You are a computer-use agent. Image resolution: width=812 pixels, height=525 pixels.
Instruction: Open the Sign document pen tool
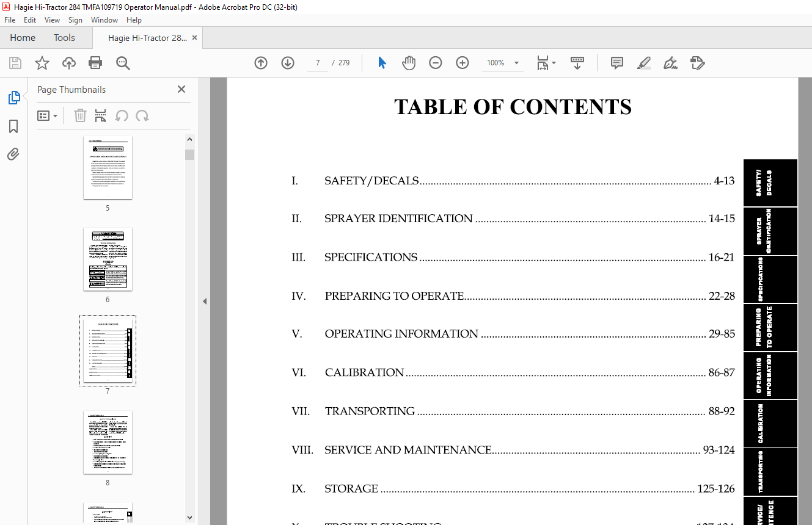click(671, 63)
